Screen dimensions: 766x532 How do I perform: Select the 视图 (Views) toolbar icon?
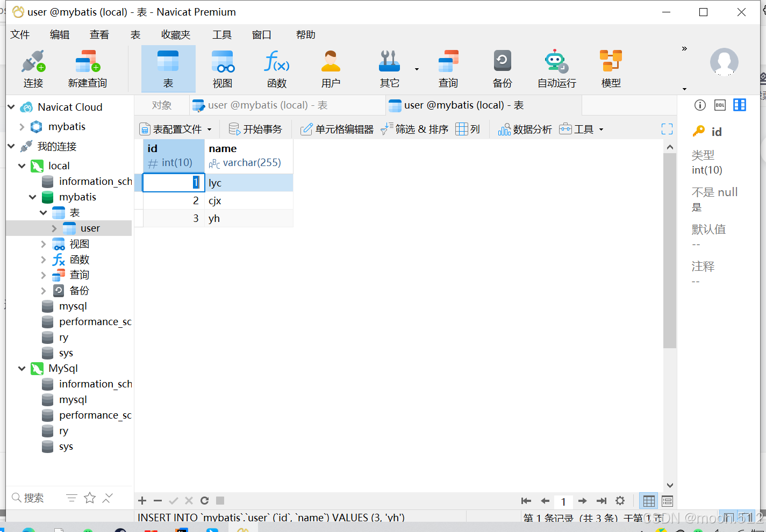click(x=223, y=67)
